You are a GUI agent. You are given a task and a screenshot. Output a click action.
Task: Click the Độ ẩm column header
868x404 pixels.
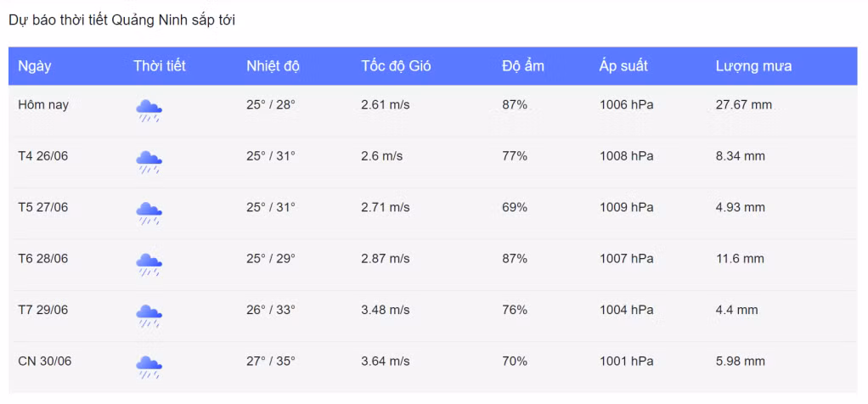523,66
